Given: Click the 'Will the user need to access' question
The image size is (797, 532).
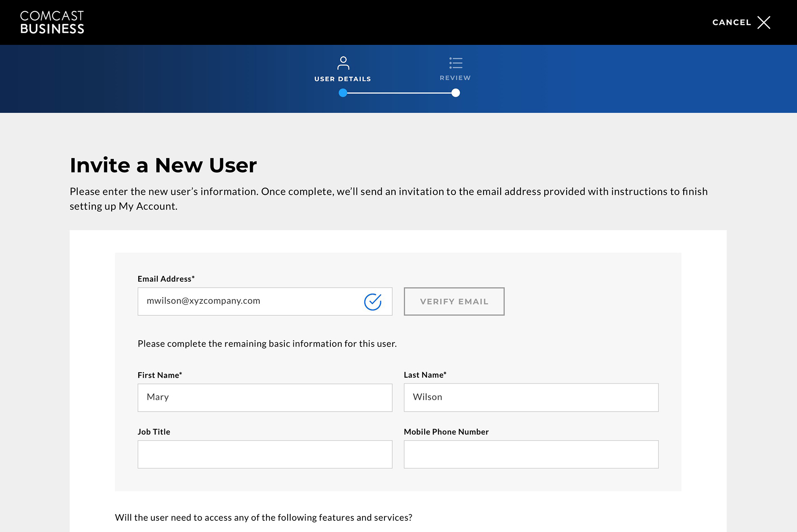Looking at the screenshot, I should [264, 517].
